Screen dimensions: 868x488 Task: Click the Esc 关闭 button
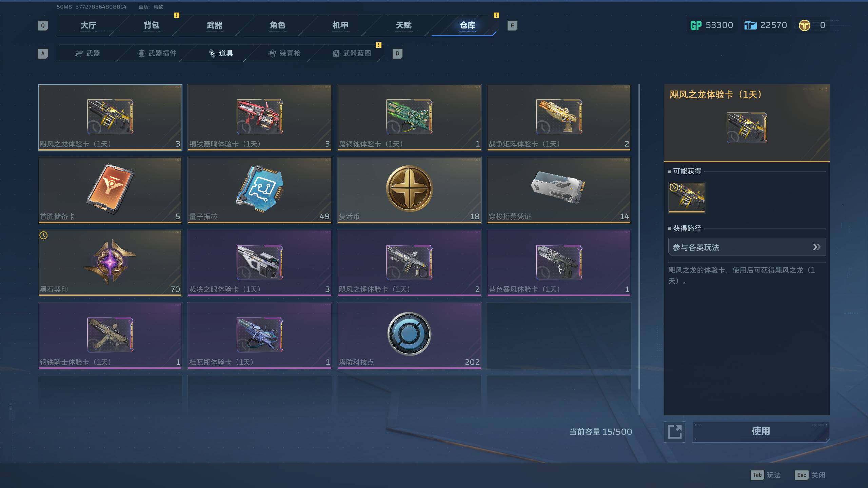coord(810,475)
